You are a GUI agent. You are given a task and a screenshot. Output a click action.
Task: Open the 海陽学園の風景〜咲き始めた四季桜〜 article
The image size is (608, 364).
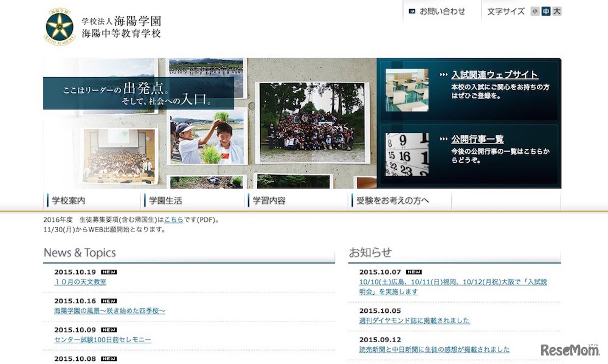coord(111,311)
